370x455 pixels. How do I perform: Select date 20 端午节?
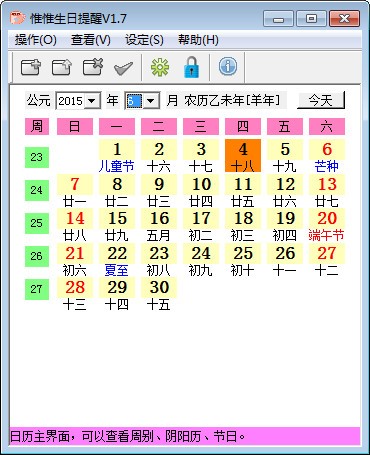pyautogui.click(x=327, y=225)
